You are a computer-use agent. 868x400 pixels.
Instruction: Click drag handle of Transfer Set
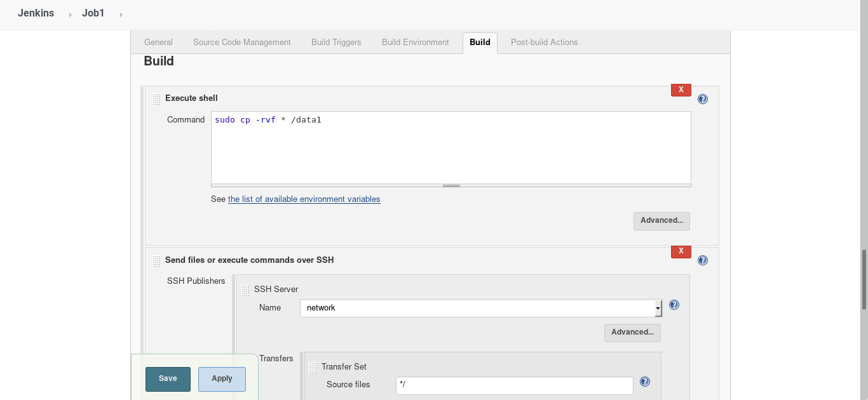[313, 367]
